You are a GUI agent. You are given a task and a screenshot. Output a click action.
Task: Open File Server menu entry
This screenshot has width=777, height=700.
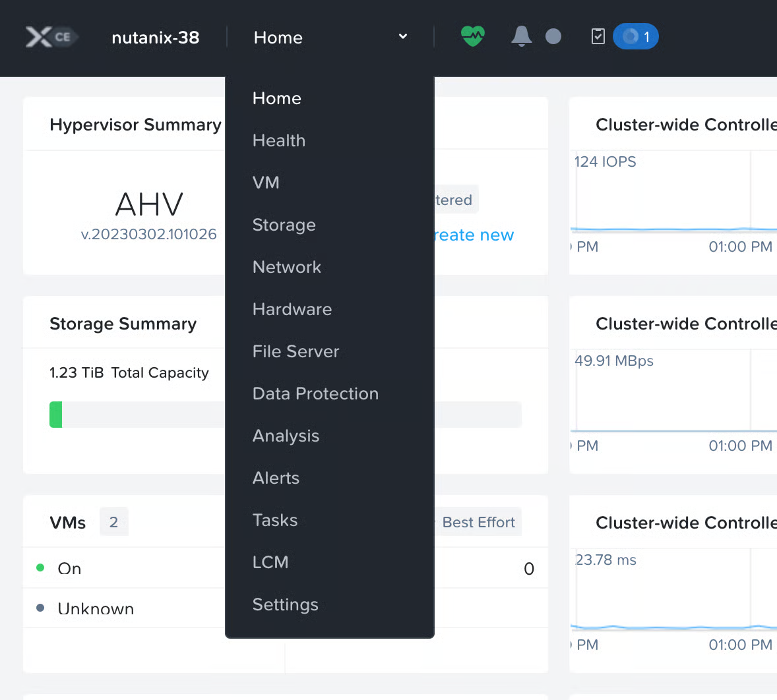(295, 351)
